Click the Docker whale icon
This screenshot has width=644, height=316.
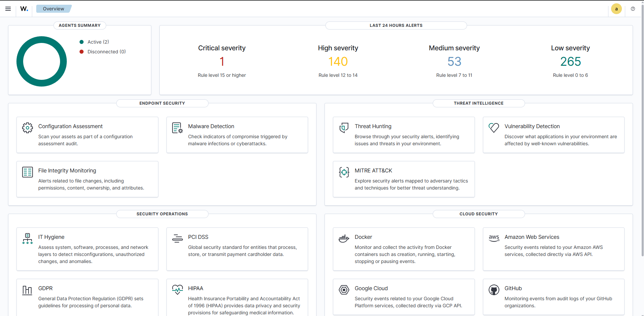[x=344, y=239]
